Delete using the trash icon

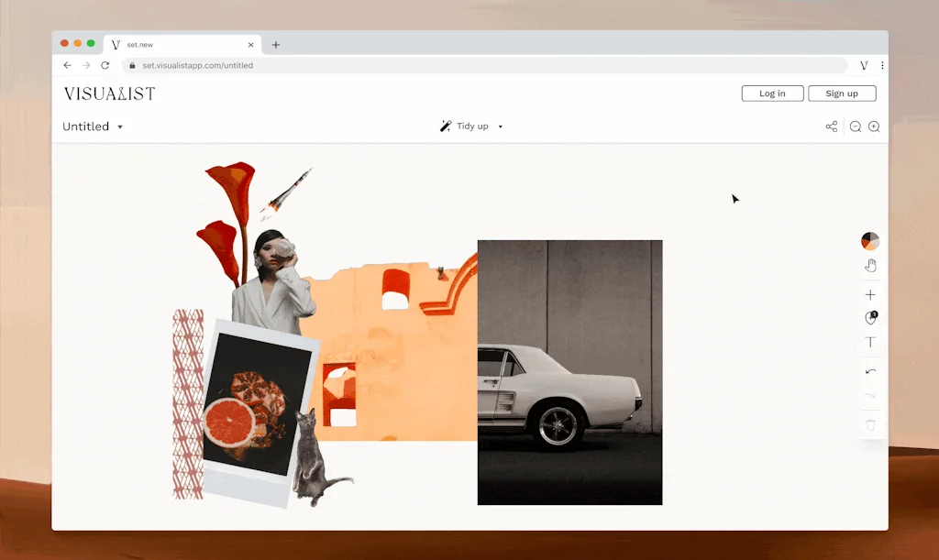click(870, 423)
